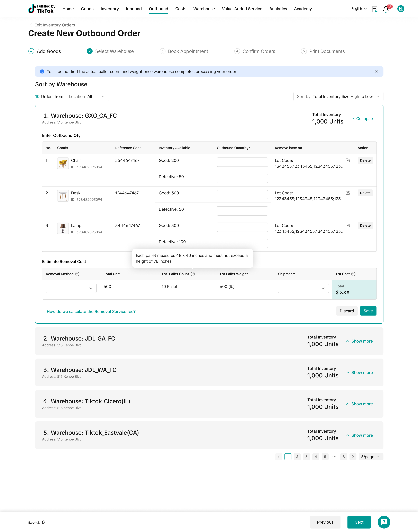Screen dimensions: 418x532
Task: Edit lot code for Lamp row
Action: pyautogui.click(x=347, y=226)
